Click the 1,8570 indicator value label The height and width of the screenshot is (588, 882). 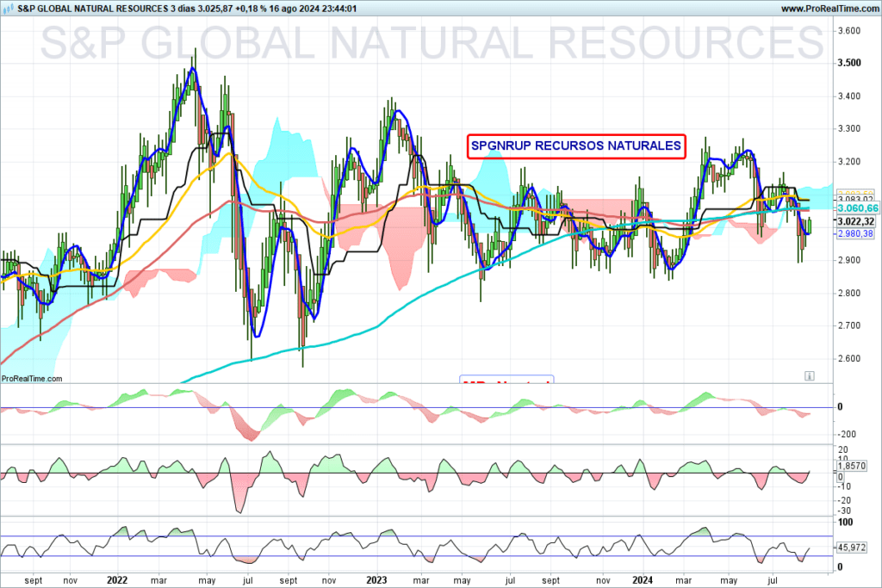tap(852, 466)
